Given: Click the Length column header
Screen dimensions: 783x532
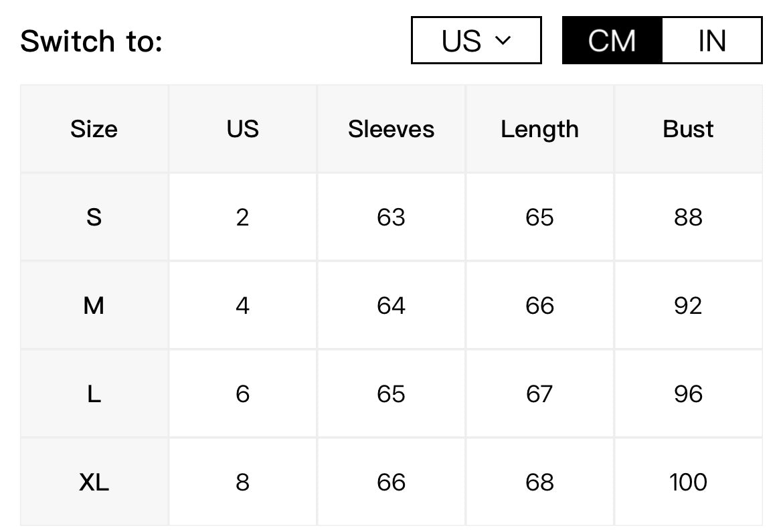Looking at the screenshot, I should tap(540, 129).
